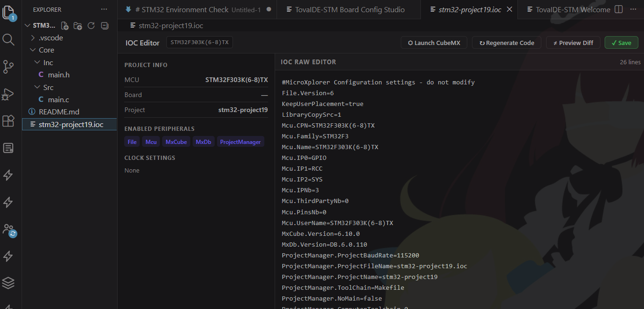The image size is (644, 309).
Task: Collapse the Core folder
Action: [46, 50]
